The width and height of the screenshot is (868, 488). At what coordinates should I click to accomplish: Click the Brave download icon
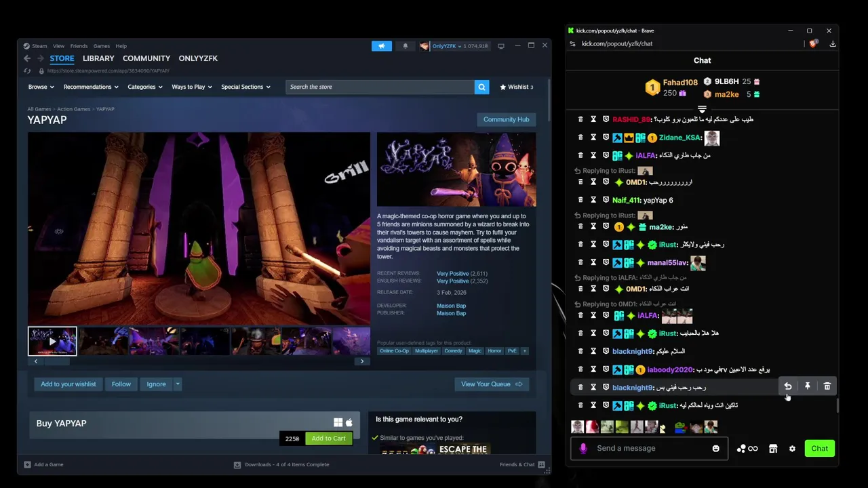[833, 44]
